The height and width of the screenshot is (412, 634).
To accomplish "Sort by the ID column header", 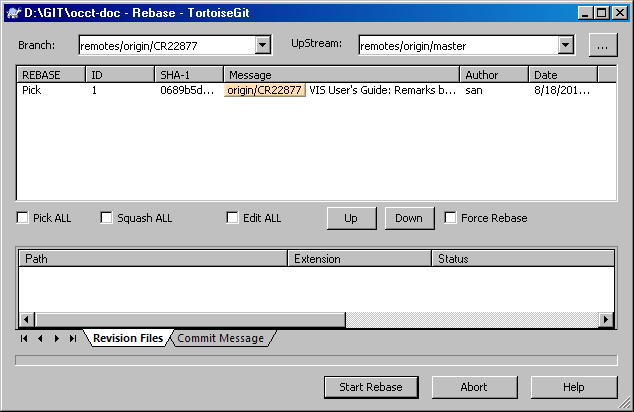I will [x=120, y=75].
